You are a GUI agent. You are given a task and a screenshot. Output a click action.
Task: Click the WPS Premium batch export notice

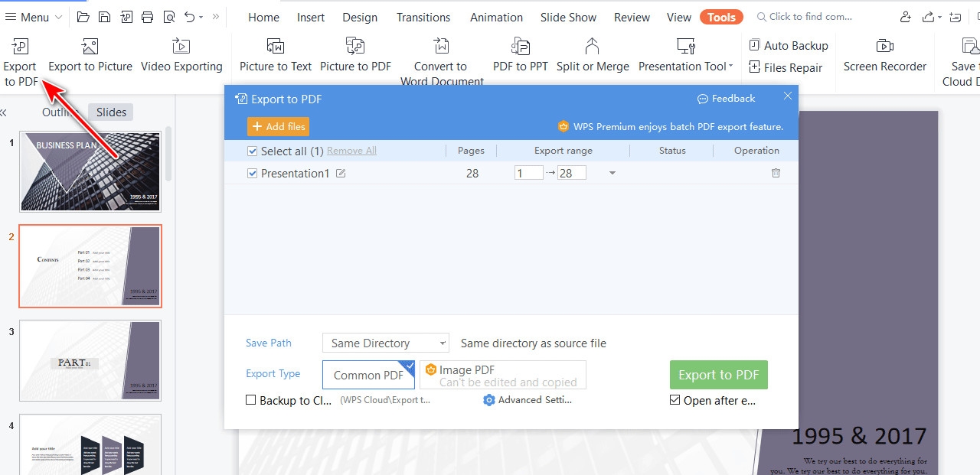670,127
